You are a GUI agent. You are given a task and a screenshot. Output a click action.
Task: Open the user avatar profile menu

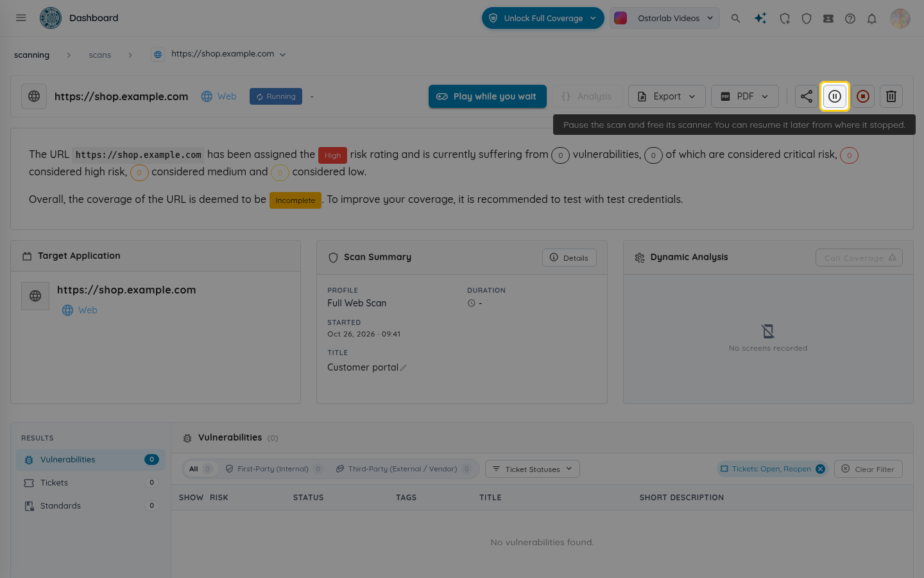click(x=900, y=19)
